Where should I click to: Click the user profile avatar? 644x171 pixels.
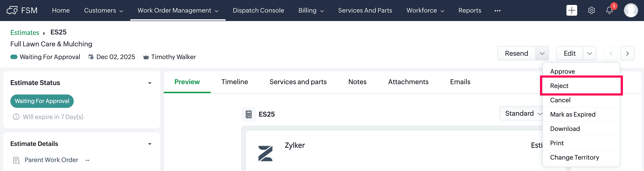pyautogui.click(x=631, y=11)
